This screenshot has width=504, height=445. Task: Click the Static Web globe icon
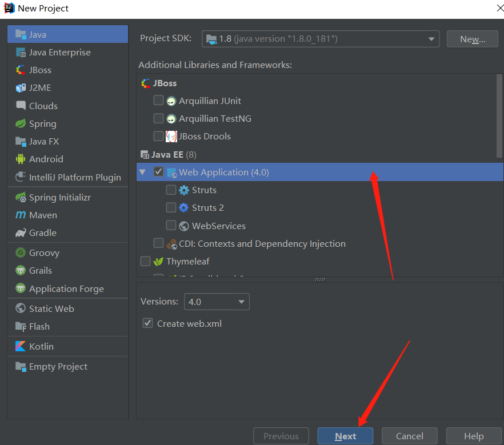[21, 308]
